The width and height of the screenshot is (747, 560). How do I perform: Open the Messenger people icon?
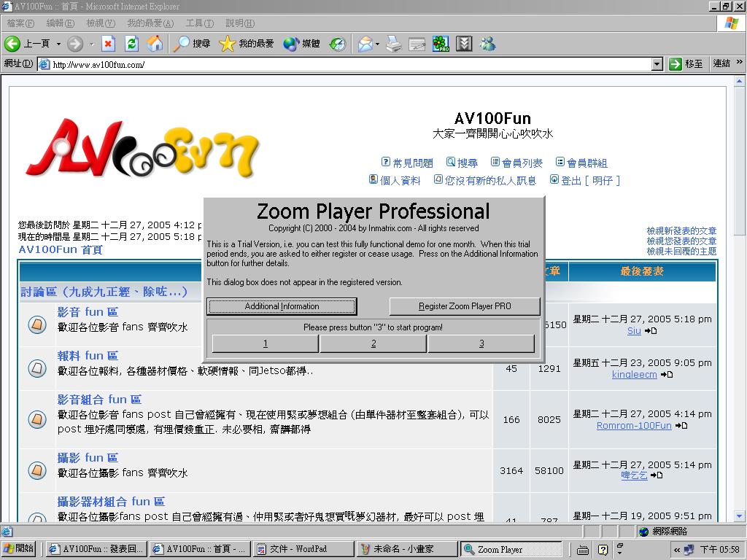[487, 44]
